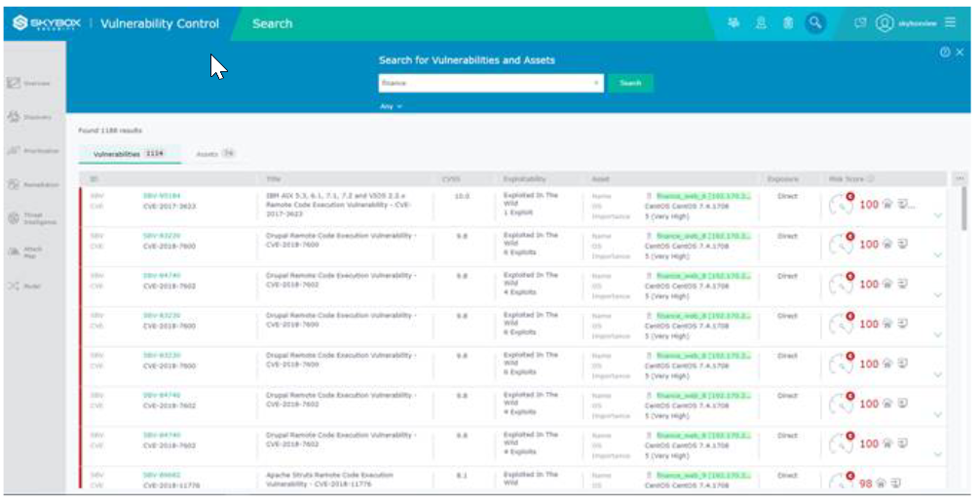
Task: Close the search panel with the X
Action: click(960, 53)
